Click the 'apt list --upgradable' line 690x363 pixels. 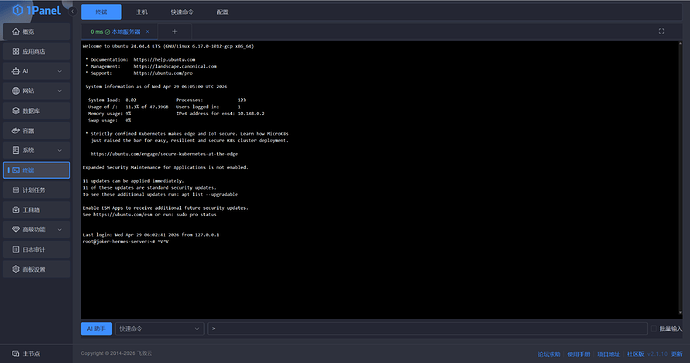tap(160, 194)
